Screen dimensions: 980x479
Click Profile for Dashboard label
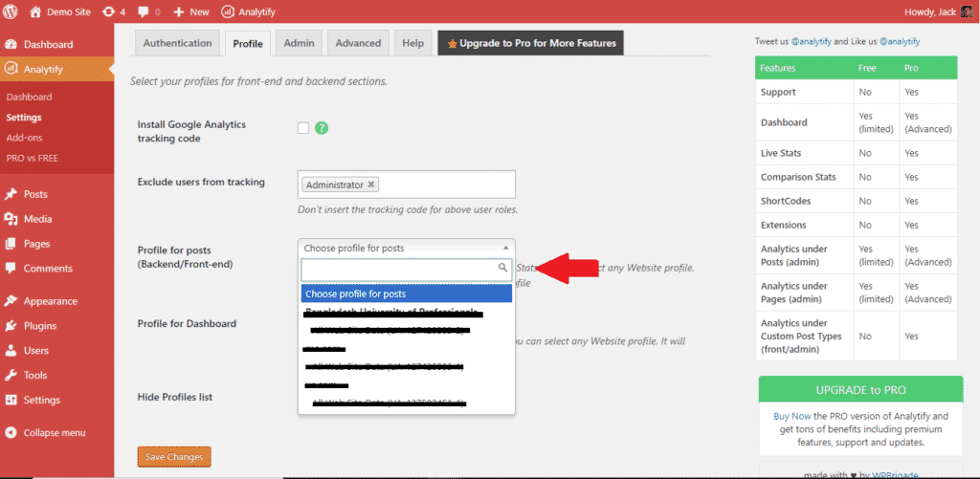(x=187, y=323)
